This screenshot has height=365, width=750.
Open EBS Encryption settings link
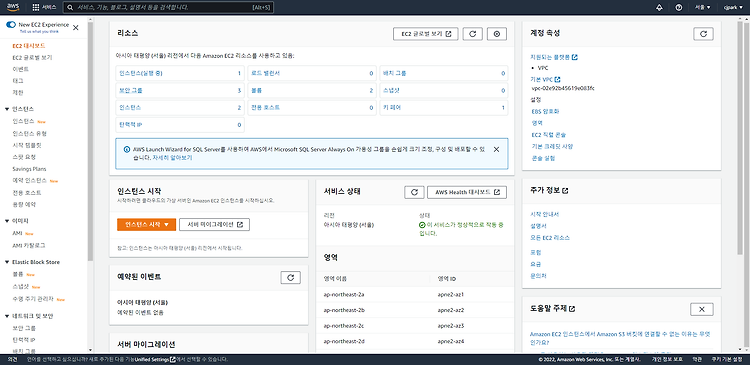(x=545, y=111)
